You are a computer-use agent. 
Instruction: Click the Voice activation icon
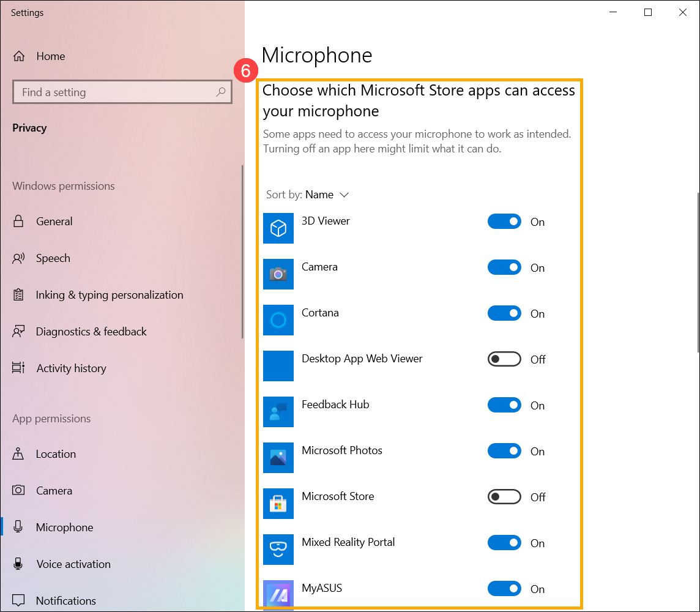[18, 563]
